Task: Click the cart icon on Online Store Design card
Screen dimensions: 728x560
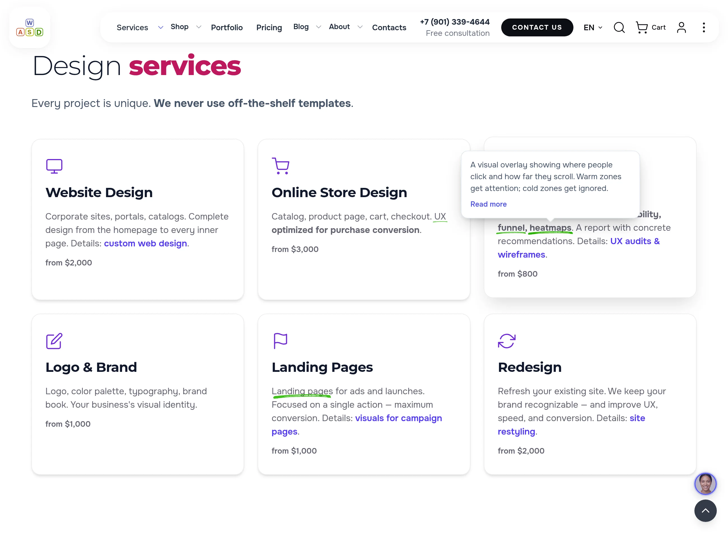Action: (280, 166)
